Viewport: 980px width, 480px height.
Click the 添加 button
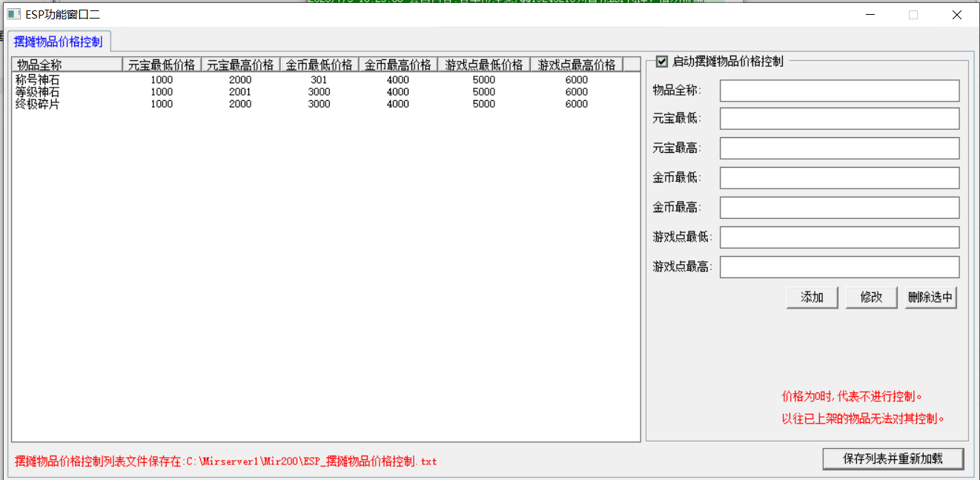click(x=812, y=297)
